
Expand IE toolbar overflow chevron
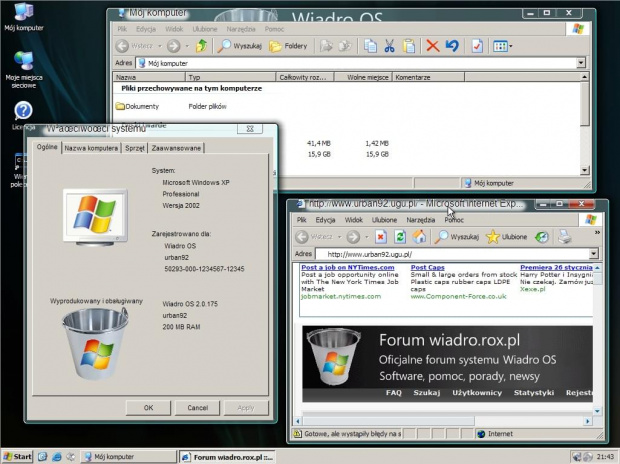[x=597, y=233]
